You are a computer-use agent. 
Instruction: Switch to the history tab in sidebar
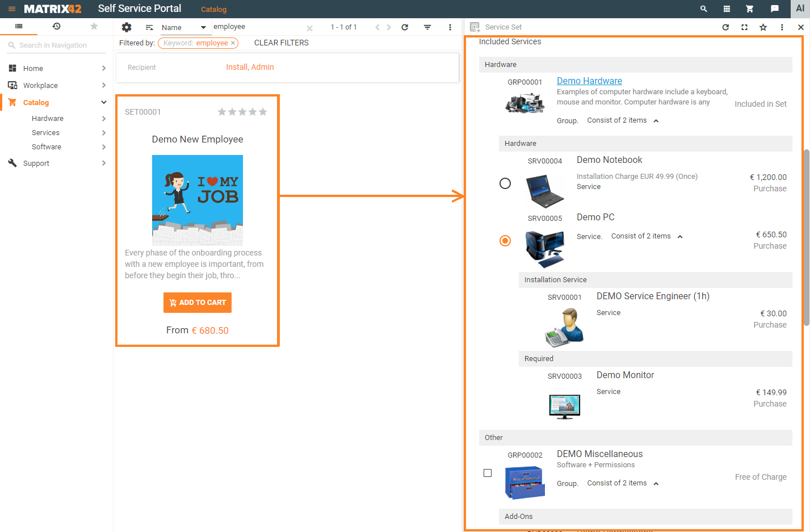pos(56,26)
